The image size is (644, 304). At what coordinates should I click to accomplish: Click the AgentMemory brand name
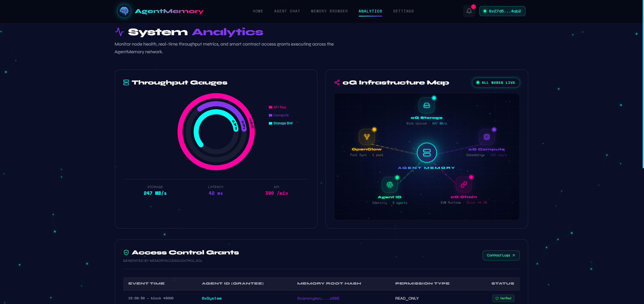169,11
